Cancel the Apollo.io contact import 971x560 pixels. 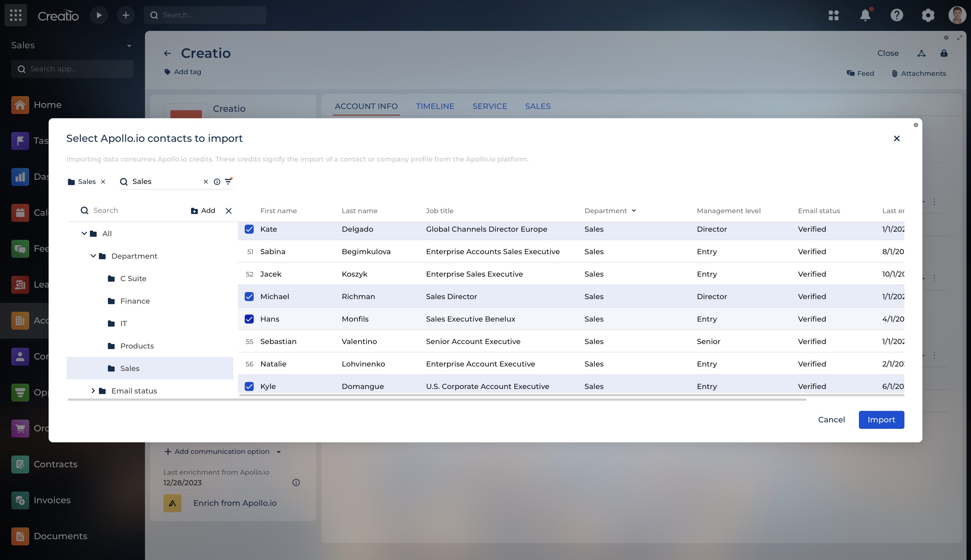[x=831, y=420]
